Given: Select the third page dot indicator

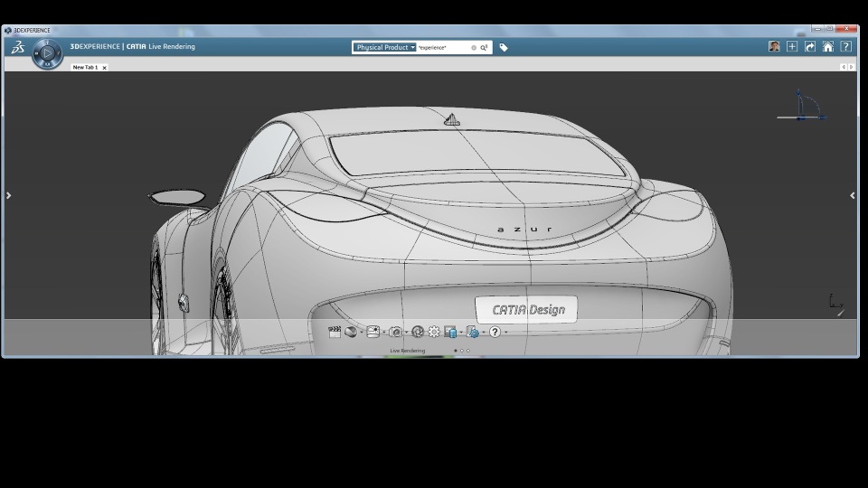Looking at the screenshot, I should tap(468, 351).
